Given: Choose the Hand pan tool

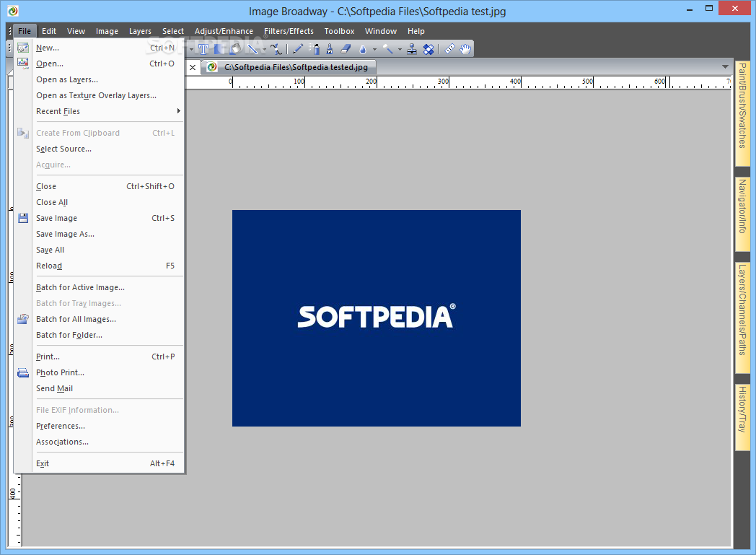Looking at the screenshot, I should click(x=466, y=49).
